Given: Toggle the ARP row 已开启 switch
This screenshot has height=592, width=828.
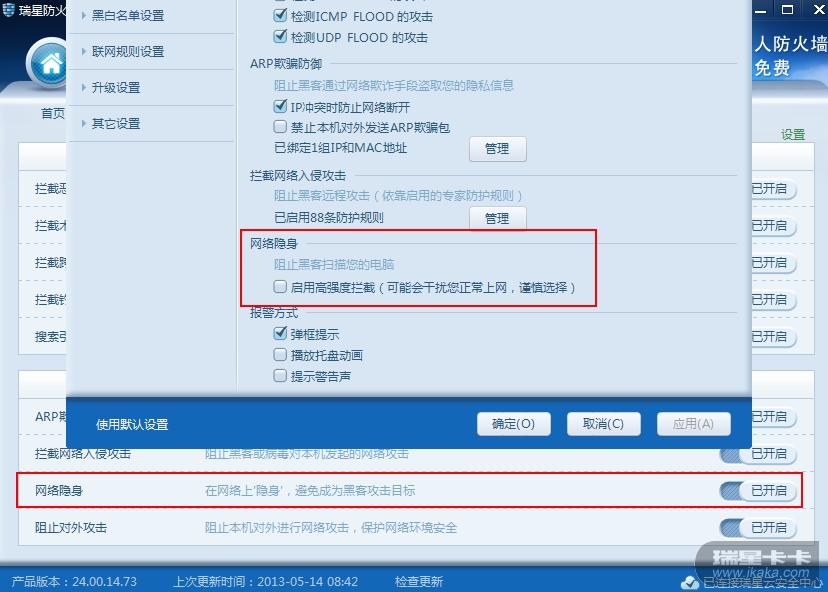Looking at the screenshot, I should click(x=774, y=417).
